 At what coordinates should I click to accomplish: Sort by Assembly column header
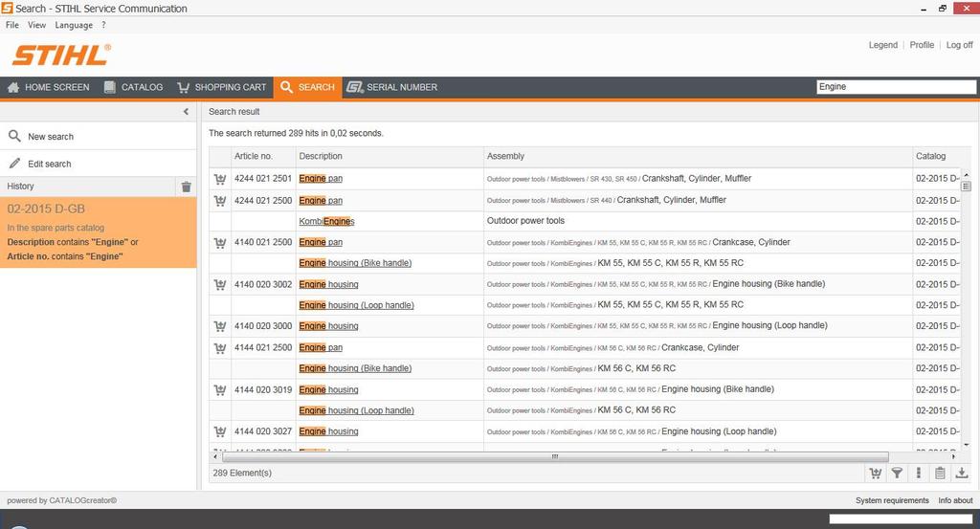click(698, 156)
